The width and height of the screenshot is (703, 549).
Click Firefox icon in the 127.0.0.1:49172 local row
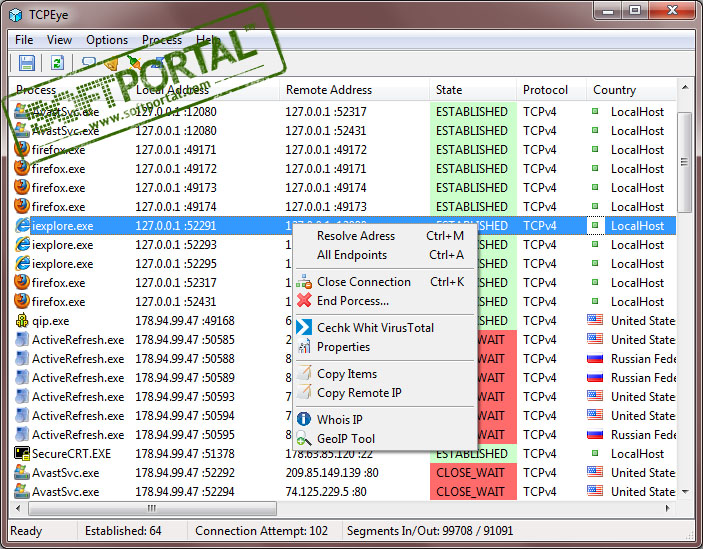pyautogui.click(x=22, y=168)
